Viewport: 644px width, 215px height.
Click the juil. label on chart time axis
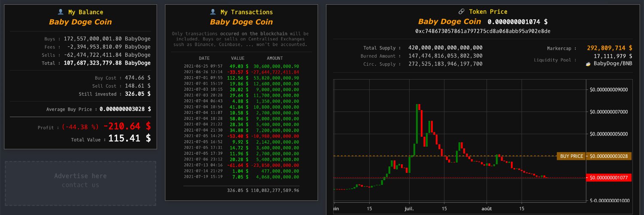click(409, 208)
